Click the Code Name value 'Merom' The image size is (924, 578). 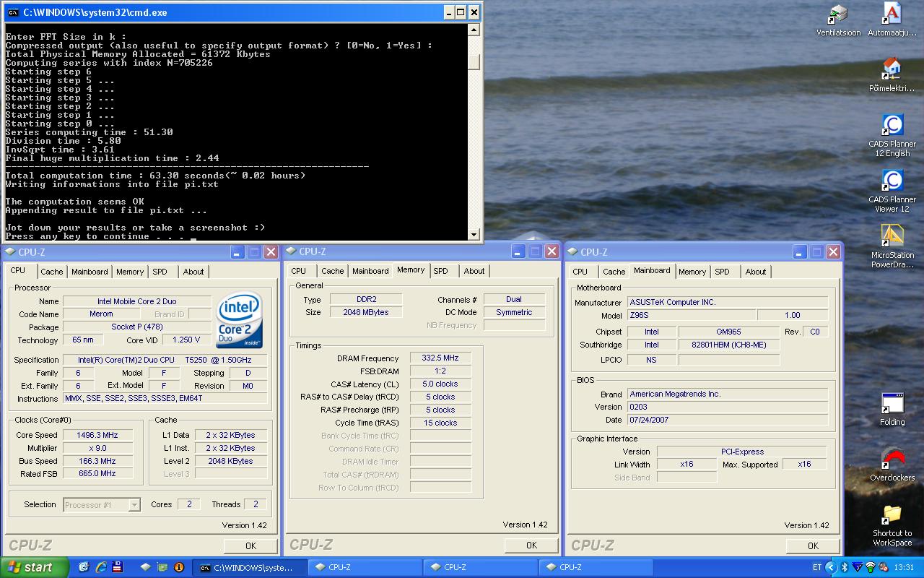tap(101, 314)
